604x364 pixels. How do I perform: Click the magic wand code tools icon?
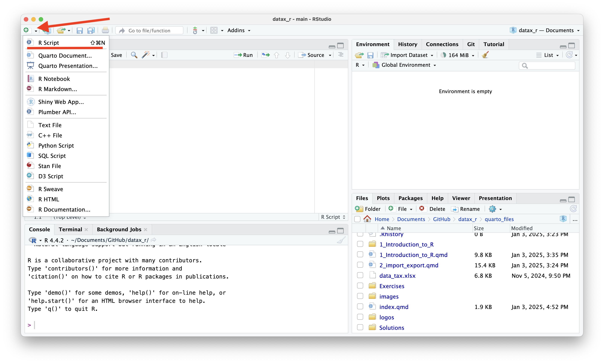tap(146, 55)
